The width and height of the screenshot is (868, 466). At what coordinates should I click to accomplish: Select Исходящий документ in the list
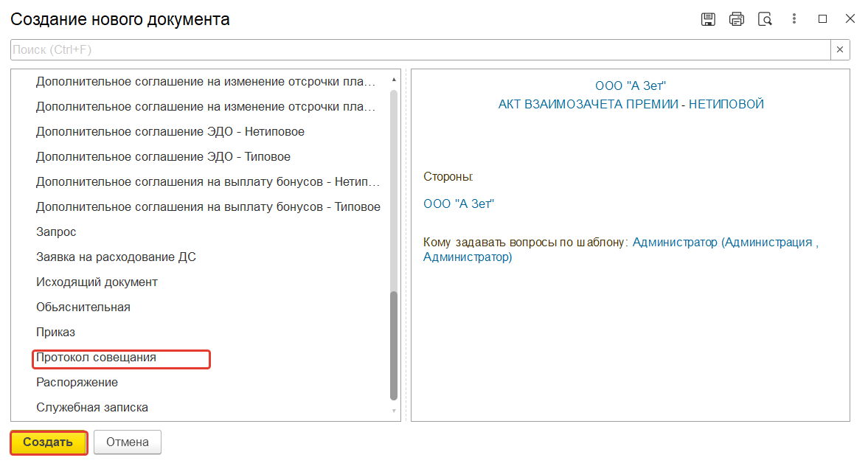[97, 282]
